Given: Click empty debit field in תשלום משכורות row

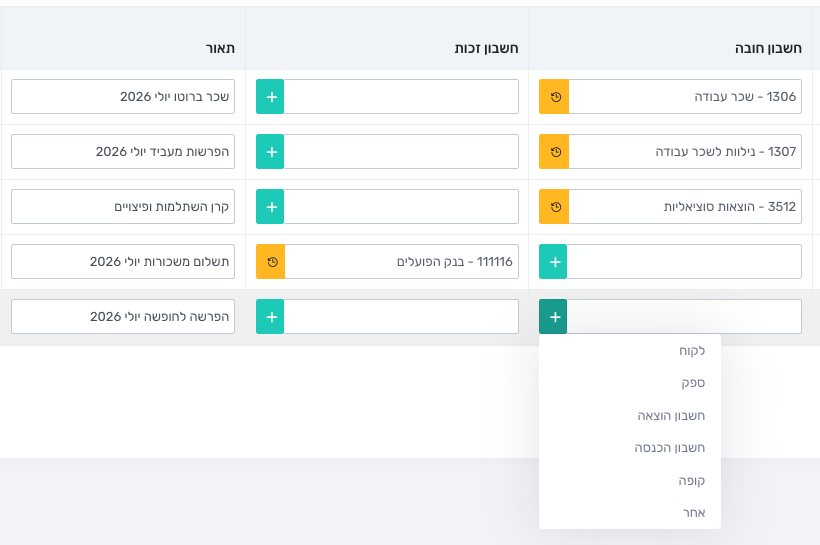Looking at the screenshot, I should 684,262.
